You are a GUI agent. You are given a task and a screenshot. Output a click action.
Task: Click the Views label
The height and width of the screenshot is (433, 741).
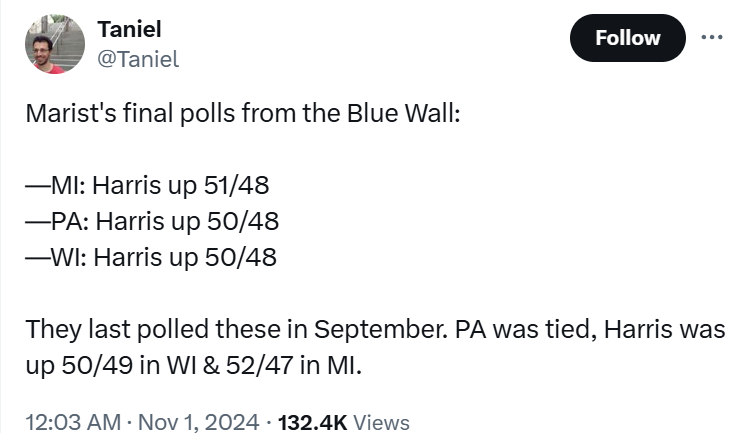[x=381, y=422]
